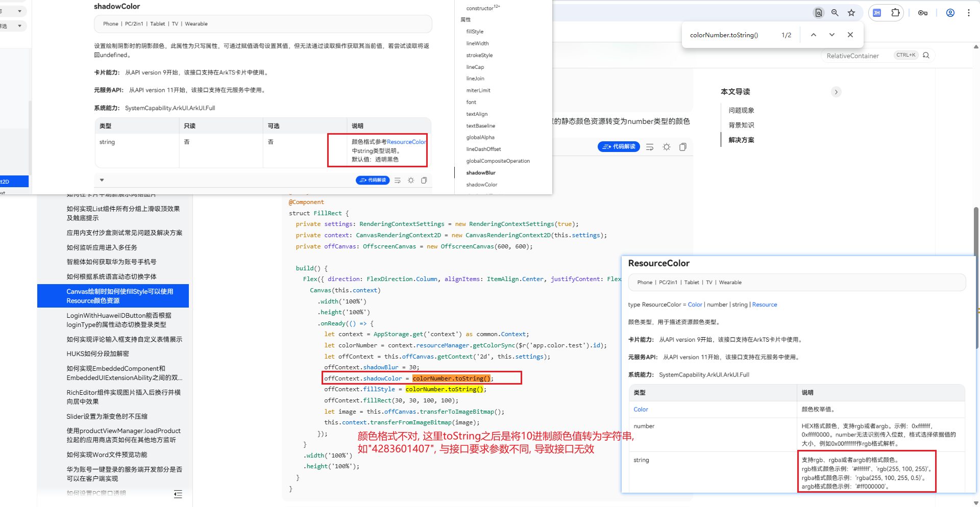Open Resource link in ResourceColor type line
Image resolution: width=980 pixels, height=507 pixels.
(x=764, y=305)
